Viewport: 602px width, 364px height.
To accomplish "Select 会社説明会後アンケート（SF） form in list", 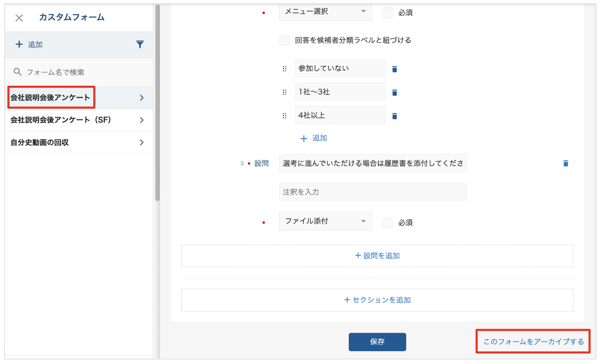I will coord(61,120).
